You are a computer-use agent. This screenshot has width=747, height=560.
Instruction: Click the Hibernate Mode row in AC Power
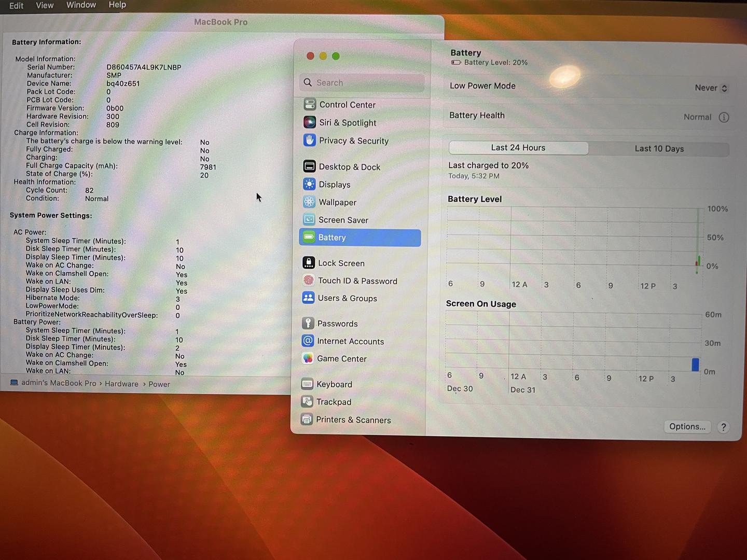point(103,298)
